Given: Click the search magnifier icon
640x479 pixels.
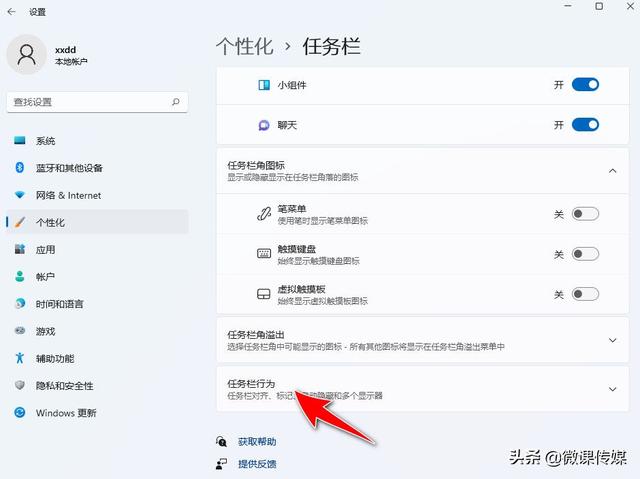Looking at the screenshot, I should [176, 102].
